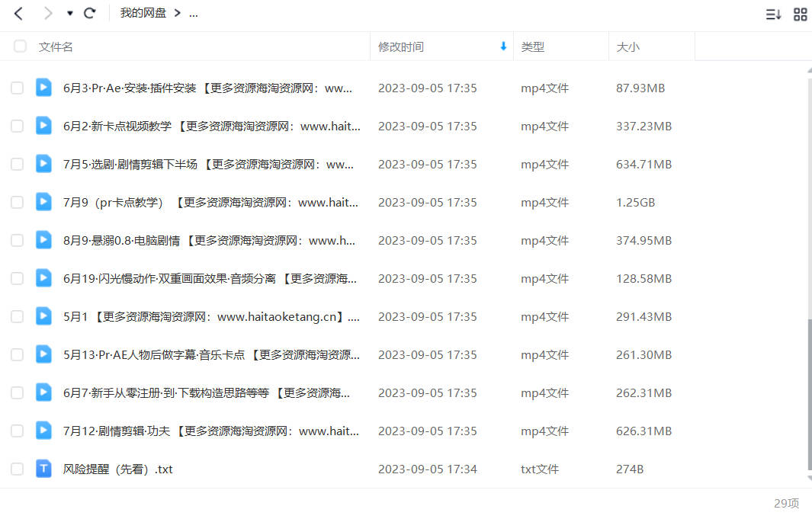
Task: Switch to grid thumbnail view
Action: [800, 14]
